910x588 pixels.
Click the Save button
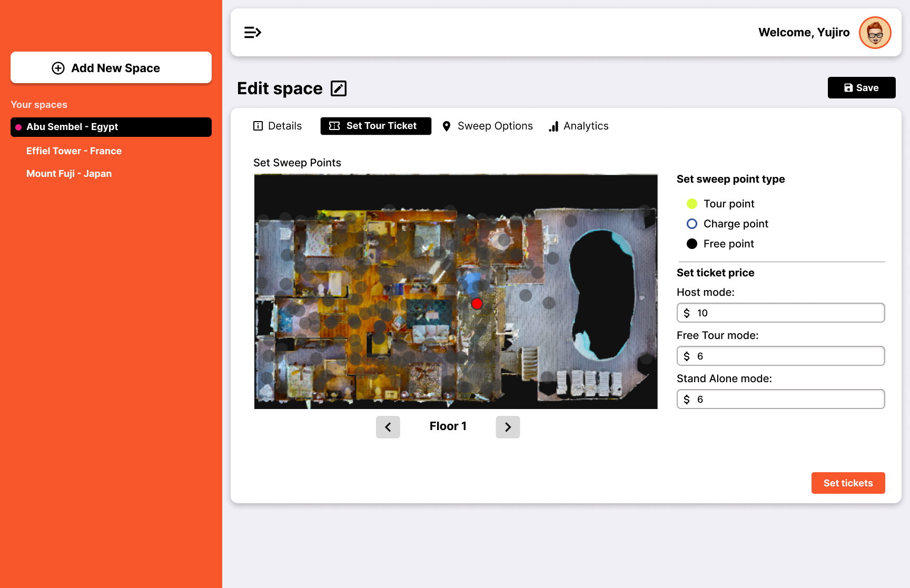click(862, 88)
